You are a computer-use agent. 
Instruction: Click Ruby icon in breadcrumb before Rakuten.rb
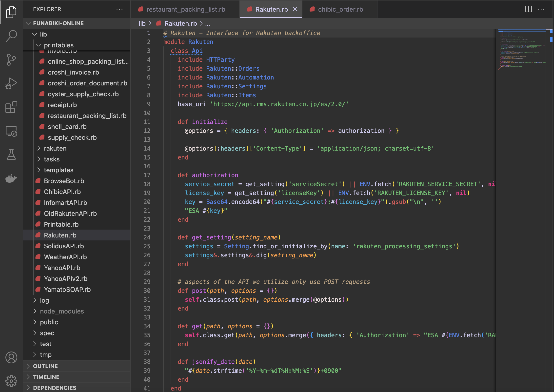click(159, 23)
